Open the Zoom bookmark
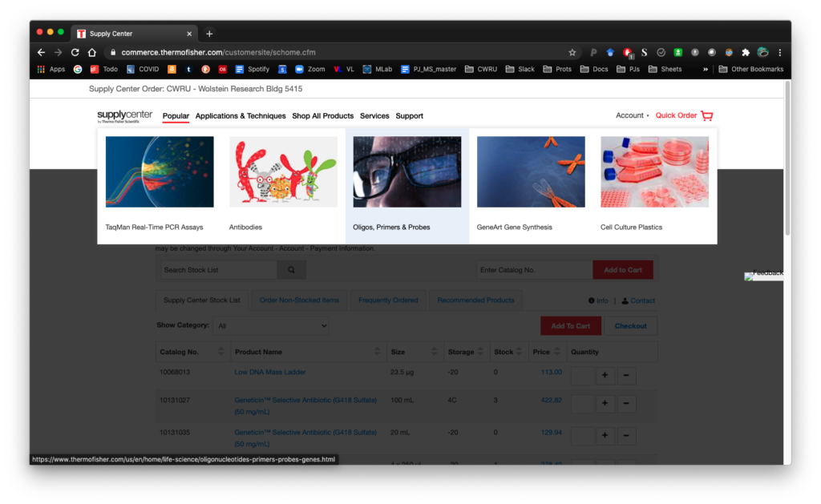Viewport: 821px width, 504px height. click(310, 69)
